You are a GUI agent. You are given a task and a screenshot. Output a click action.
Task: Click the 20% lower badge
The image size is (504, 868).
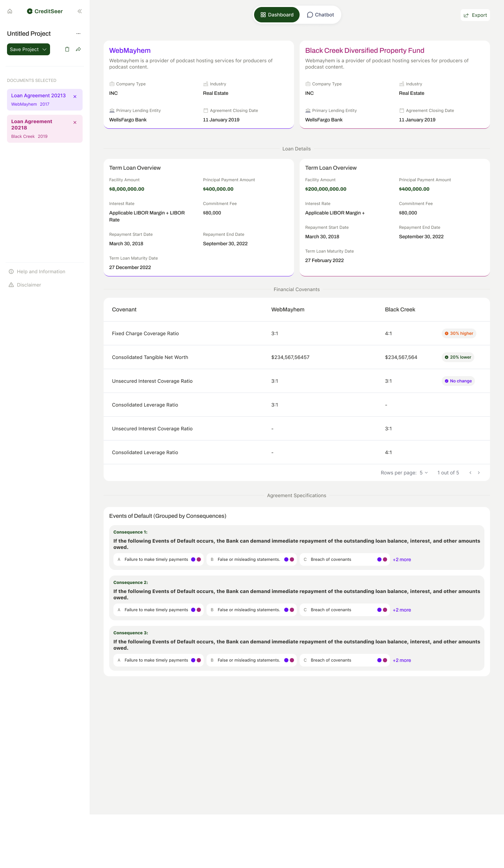(458, 357)
